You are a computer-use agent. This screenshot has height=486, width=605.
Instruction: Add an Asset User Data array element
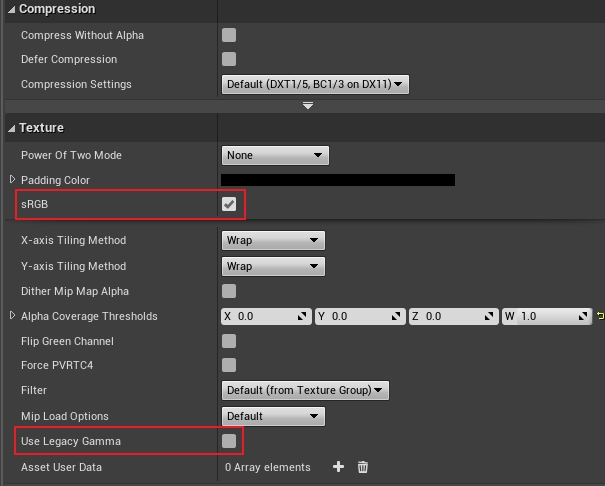click(x=338, y=467)
